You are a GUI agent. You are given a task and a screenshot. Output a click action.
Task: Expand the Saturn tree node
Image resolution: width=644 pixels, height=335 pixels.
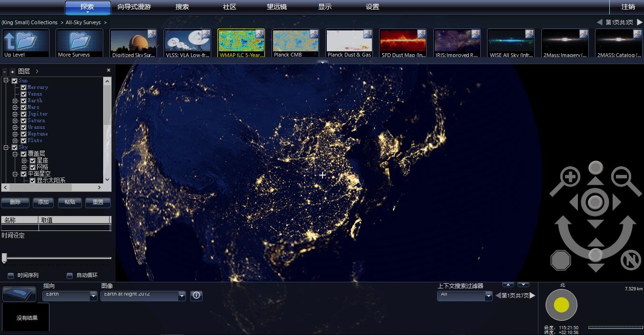(15, 121)
